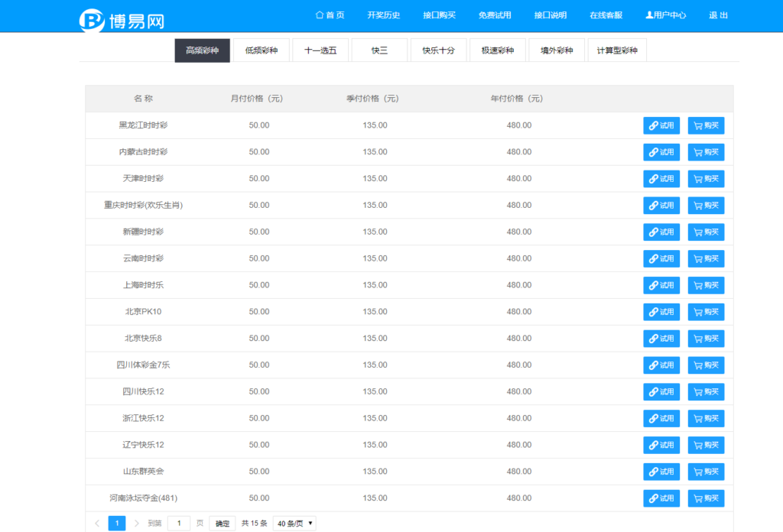
Task: Click 退出 to log out
Action: [717, 14]
